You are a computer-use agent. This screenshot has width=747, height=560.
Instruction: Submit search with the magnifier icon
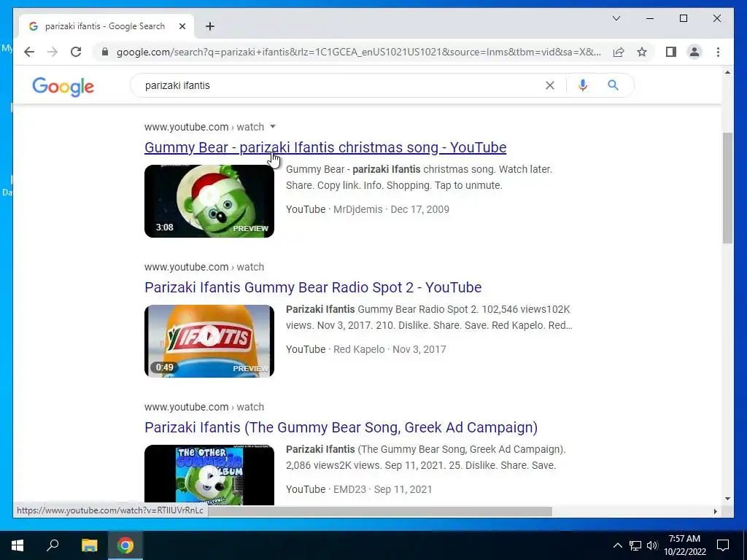click(613, 85)
